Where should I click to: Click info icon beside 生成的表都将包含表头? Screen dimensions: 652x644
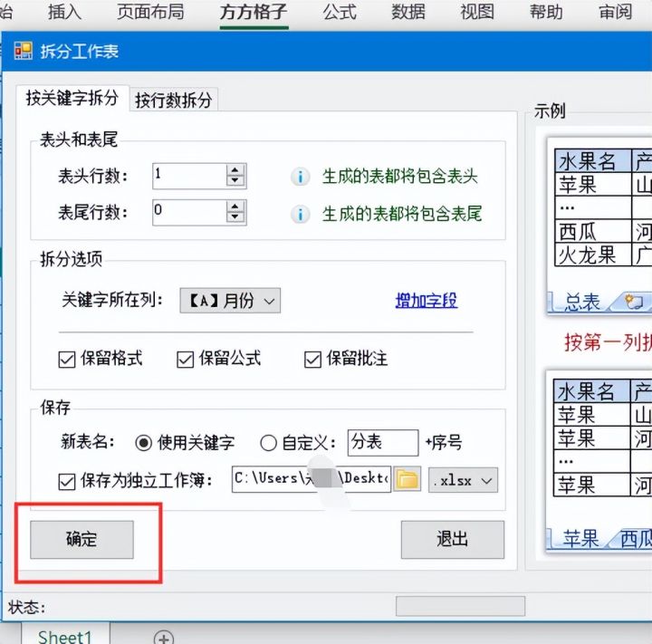tap(300, 177)
